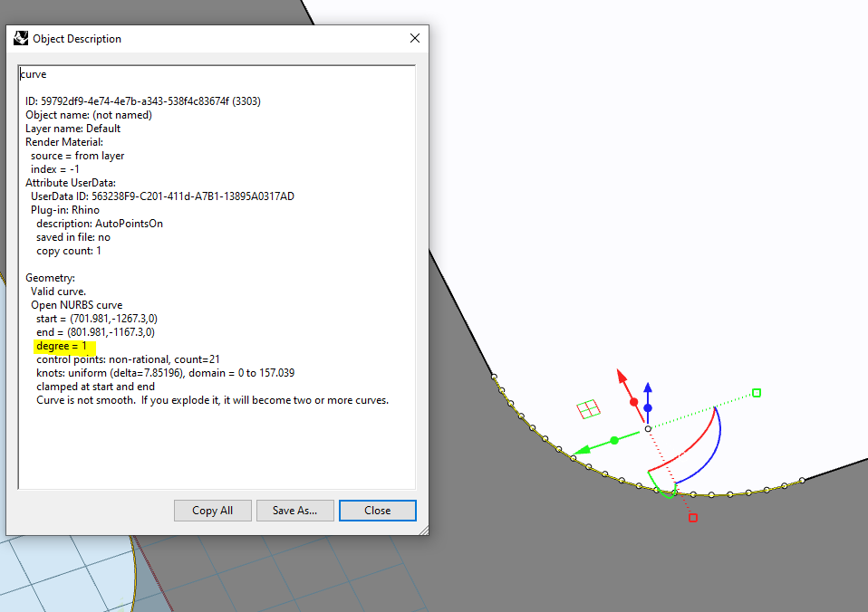Click the 'Valid curve.' line
The width and height of the screenshot is (868, 612).
tap(58, 292)
